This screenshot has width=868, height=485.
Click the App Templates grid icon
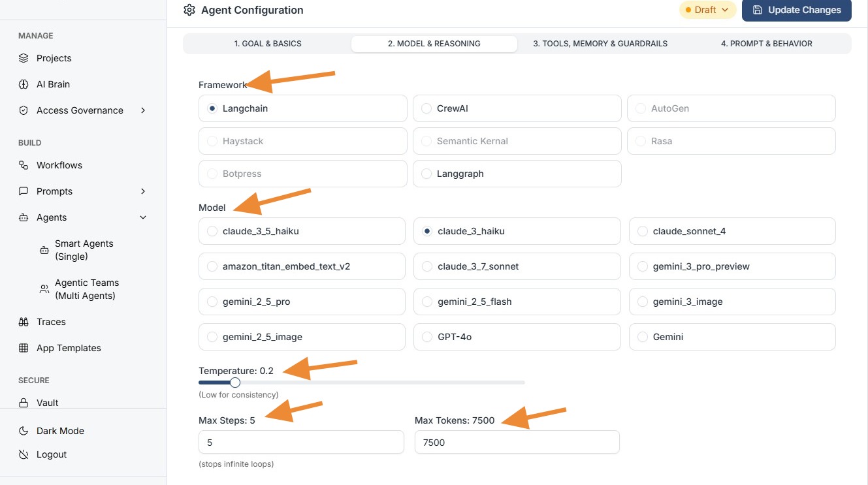coord(24,348)
